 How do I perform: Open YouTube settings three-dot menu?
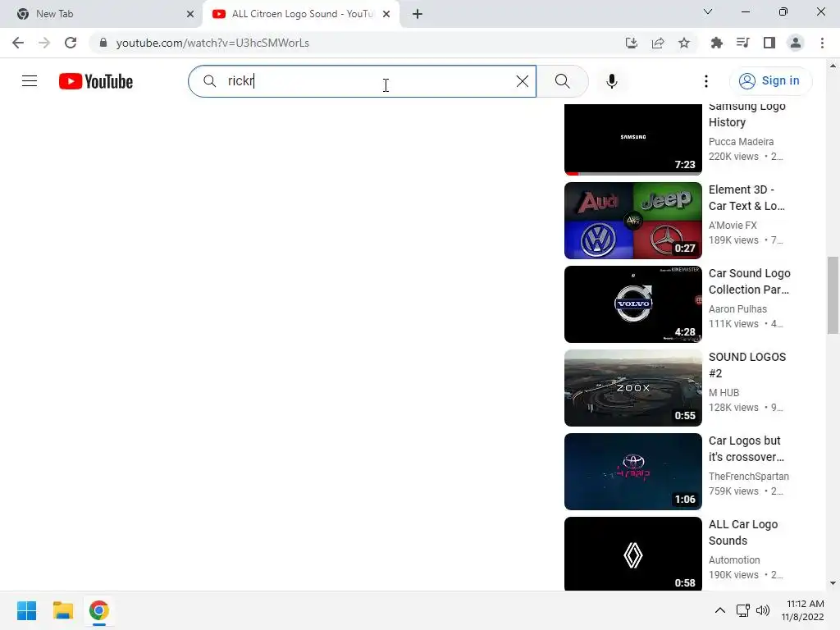pos(706,81)
